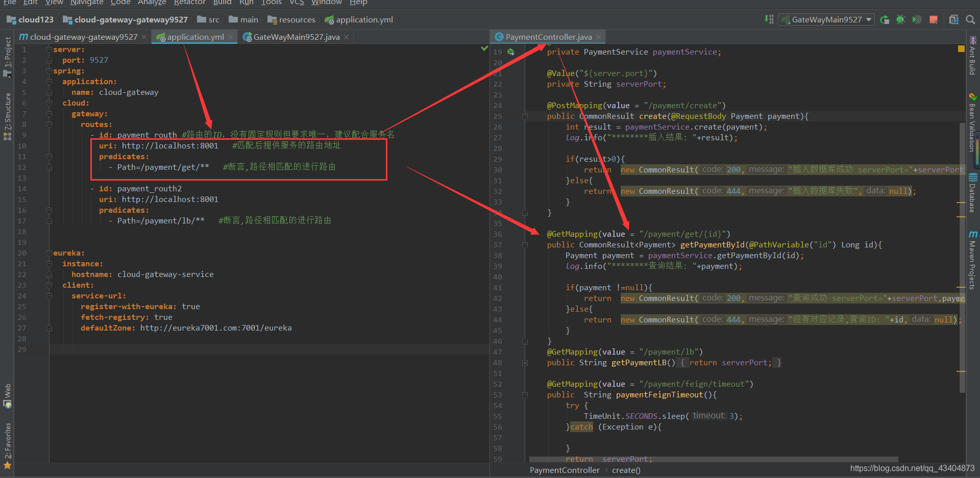Screen dimensions: 980x478
Task: Collapse the server: block at line 1
Action: [x=49, y=49]
